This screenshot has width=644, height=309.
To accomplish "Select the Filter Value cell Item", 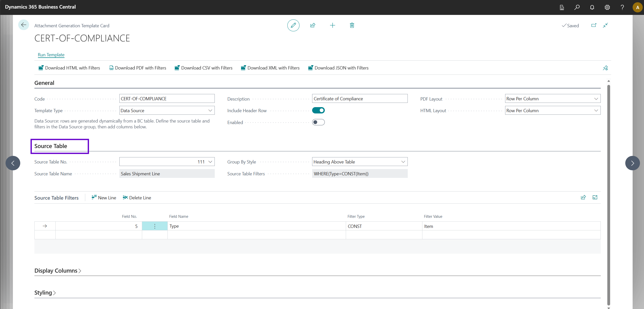I will (x=511, y=226).
